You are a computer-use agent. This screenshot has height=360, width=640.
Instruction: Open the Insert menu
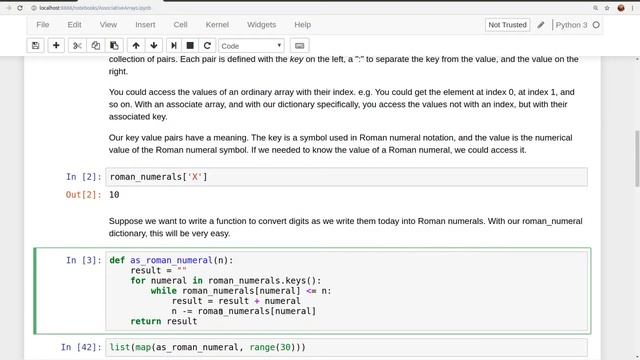(145, 25)
